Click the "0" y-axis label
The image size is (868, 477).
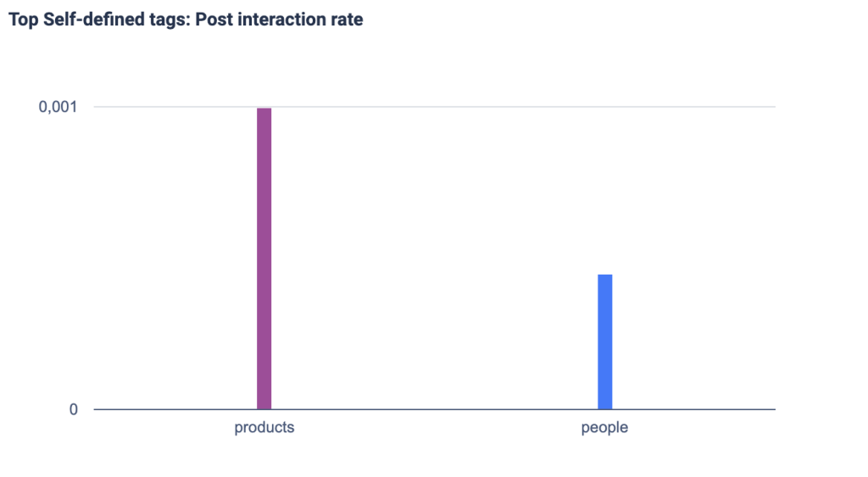pos(74,409)
